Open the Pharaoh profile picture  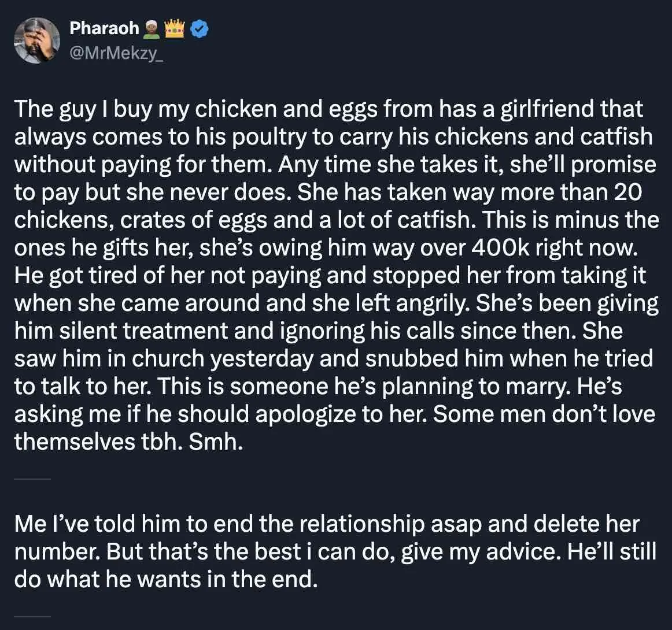pyautogui.click(x=37, y=40)
